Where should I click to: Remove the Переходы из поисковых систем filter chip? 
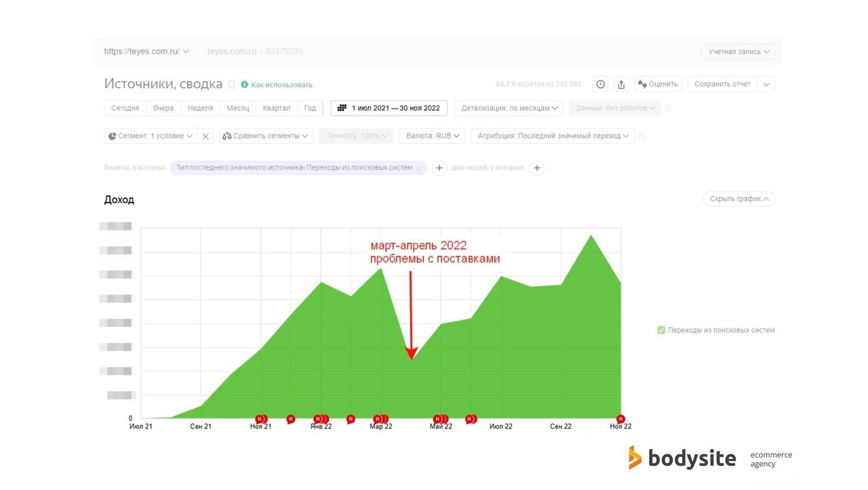pyautogui.click(x=419, y=168)
